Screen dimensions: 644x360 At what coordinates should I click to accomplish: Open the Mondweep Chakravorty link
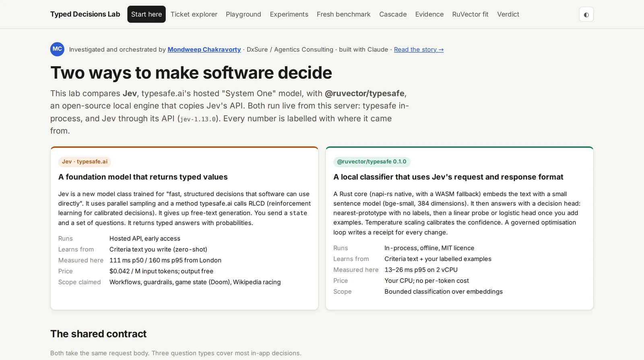point(204,50)
